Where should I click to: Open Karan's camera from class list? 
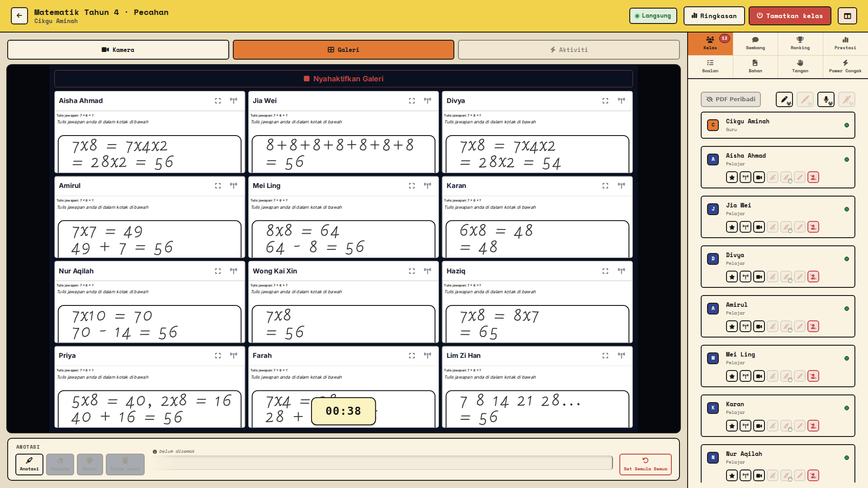coord(759,426)
